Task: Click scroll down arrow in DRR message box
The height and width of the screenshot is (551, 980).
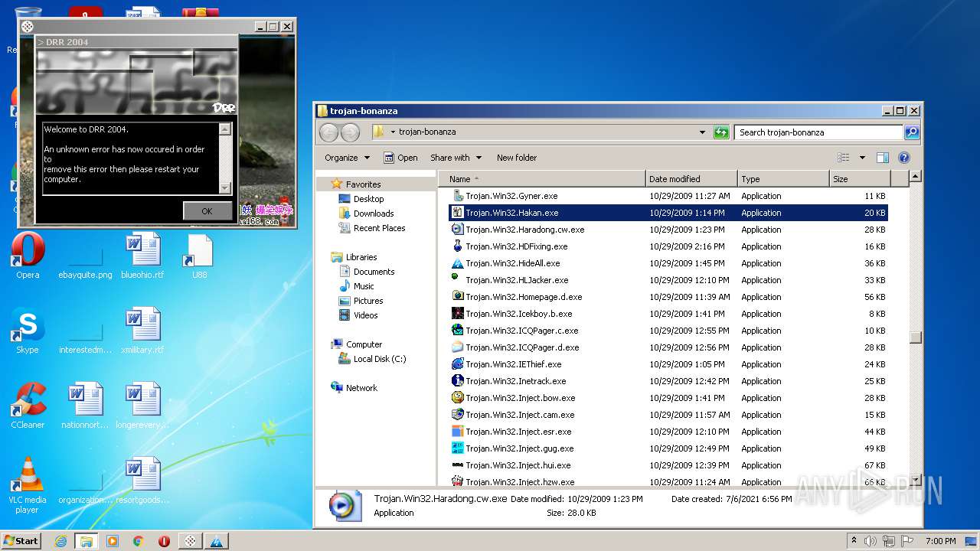Action: (224, 187)
